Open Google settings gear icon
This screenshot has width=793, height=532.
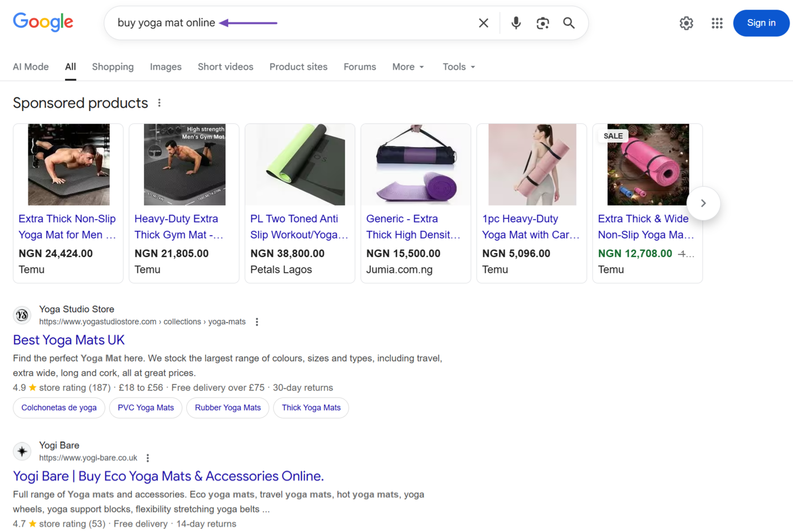click(x=686, y=23)
